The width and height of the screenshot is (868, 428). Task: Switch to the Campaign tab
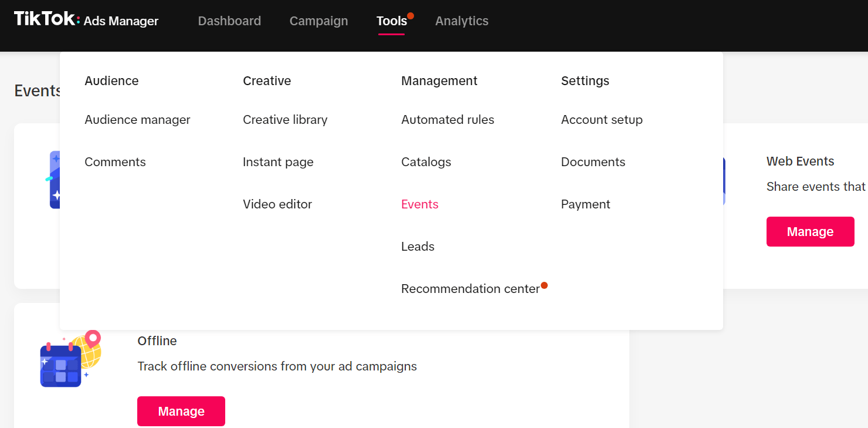(318, 21)
